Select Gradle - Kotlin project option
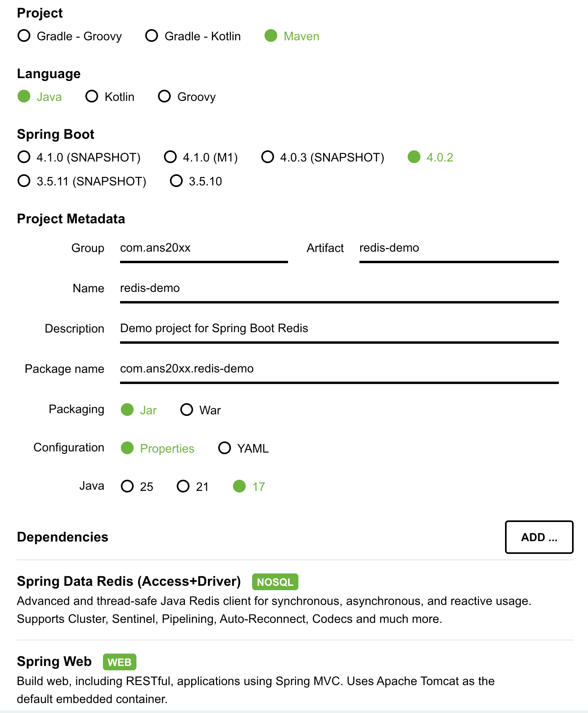The width and height of the screenshot is (588, 713). tap(193, 36)
